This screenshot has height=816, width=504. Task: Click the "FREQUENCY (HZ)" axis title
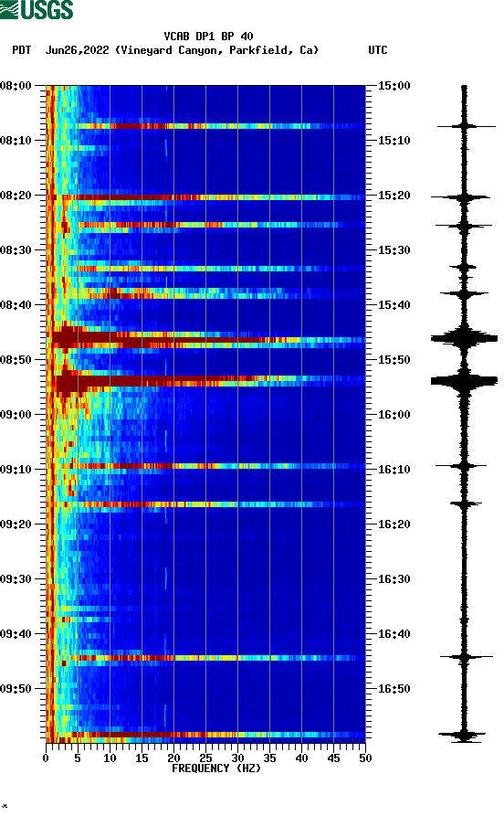pos(215,768)
